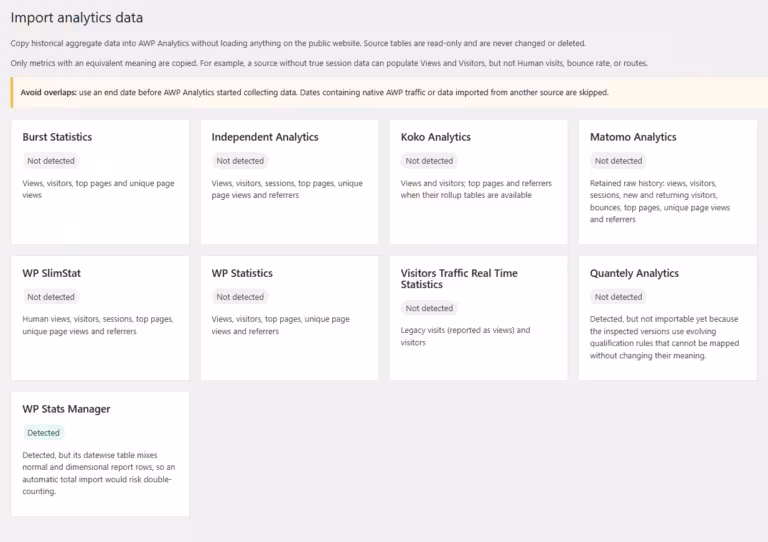Viewport: 768px width, 542px height.
Task: Select the Quantely Analytics card title
Action: click(634, 273)
